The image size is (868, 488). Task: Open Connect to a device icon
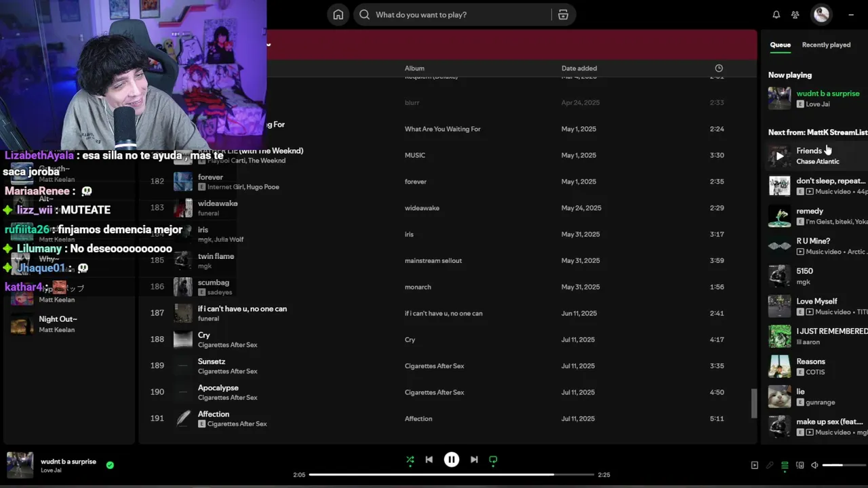tap(800, 465)
